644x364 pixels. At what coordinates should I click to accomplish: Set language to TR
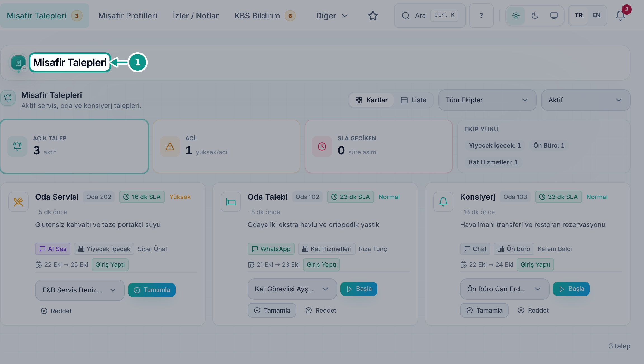(579, 15)
